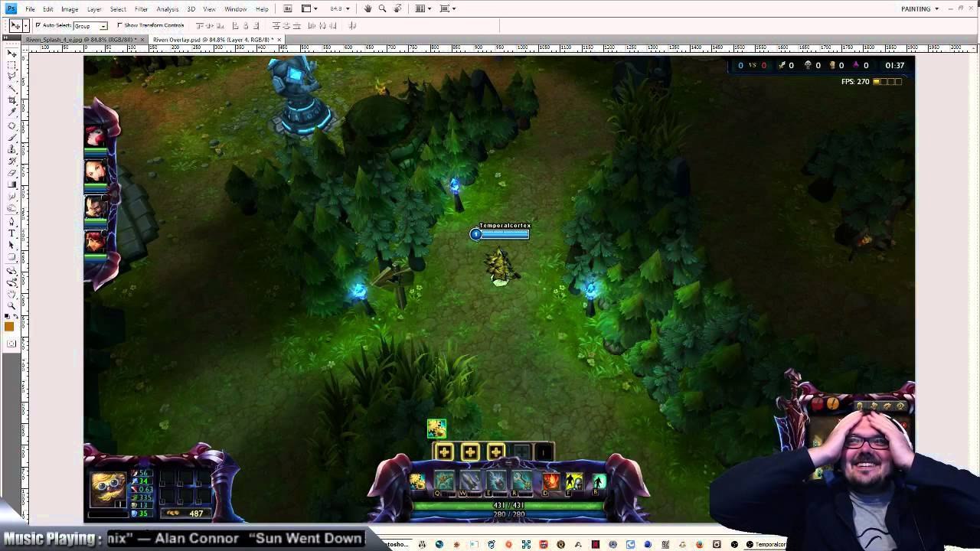Open the Image menu

[70, 8]
